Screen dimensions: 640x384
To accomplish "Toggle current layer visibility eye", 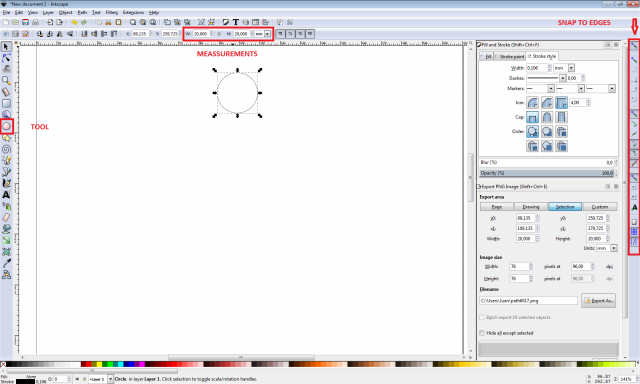I will pos(77,379).
